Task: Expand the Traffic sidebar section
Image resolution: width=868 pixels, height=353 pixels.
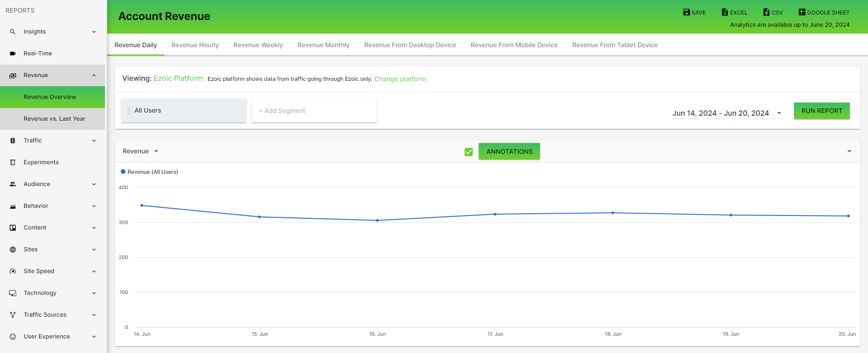Action: click(x=94, y=141)
